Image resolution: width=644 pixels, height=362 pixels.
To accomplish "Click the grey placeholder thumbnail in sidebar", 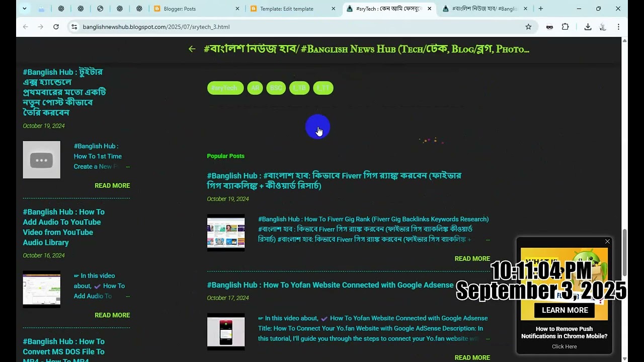I will pos(41,160).
